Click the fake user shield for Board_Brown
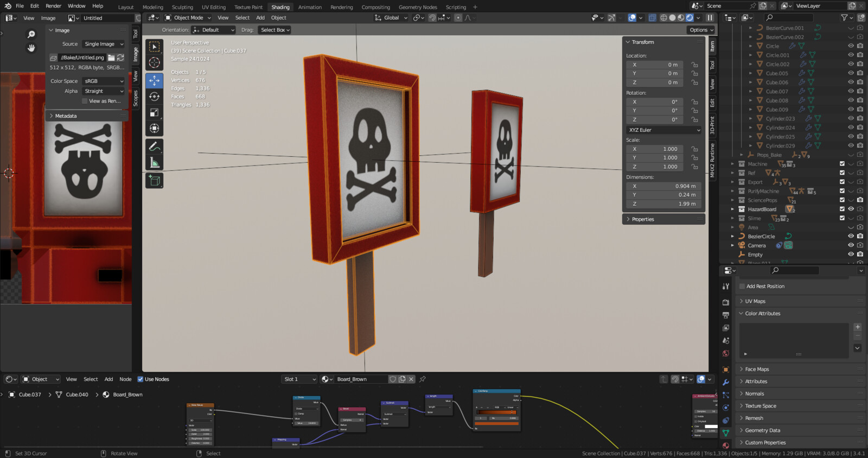 [x=393, y=379]
